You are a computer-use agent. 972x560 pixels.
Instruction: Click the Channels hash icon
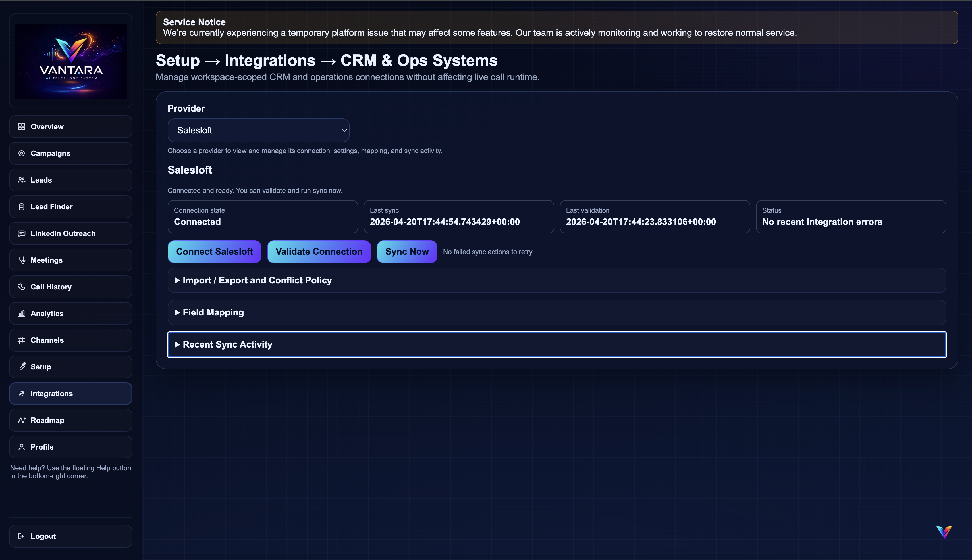[x=22, y=340]
